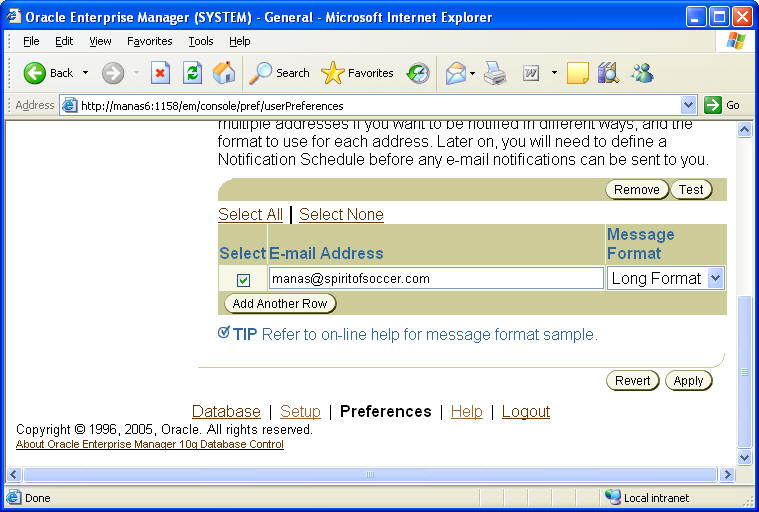Go to the Home page icon
759x512 pixels.
point(224,73)
